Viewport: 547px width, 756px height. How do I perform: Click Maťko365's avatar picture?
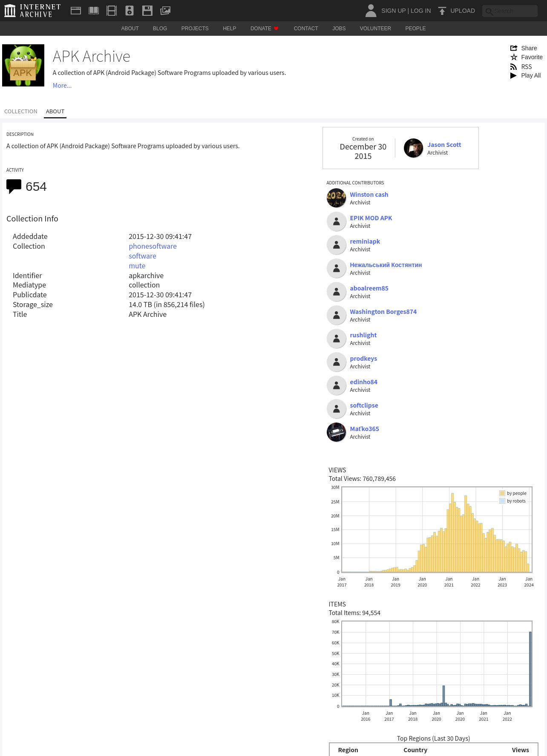click(336, 432)
